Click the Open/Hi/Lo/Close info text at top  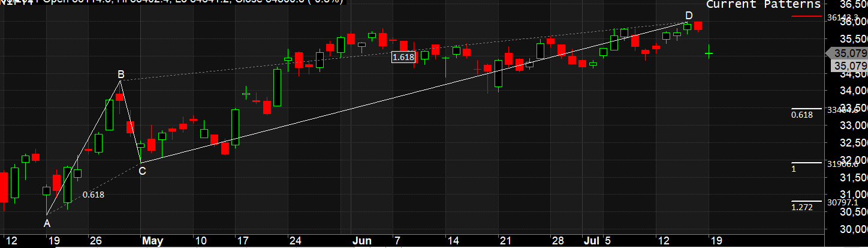(180, 2)
